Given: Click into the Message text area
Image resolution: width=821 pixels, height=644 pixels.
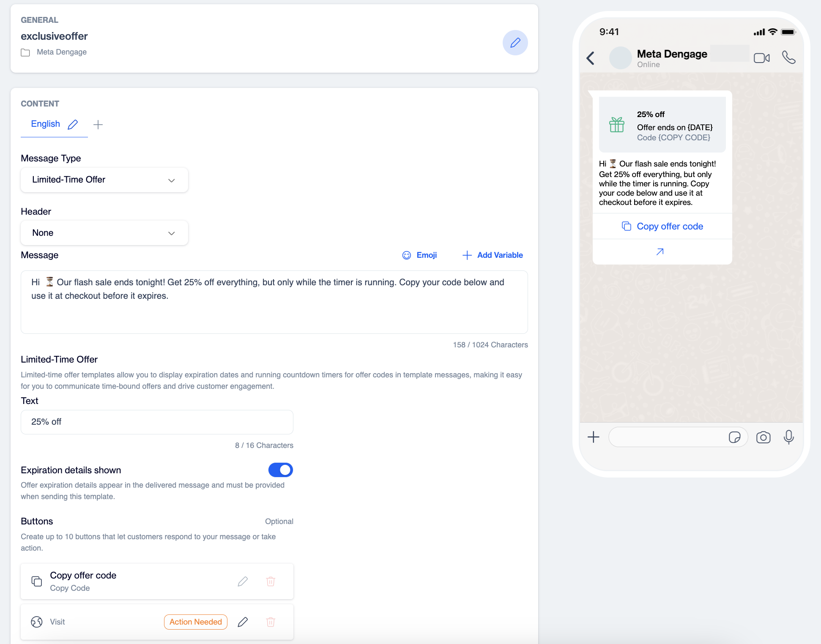Looking at the screenshot, I should click(x=274, y=302).
